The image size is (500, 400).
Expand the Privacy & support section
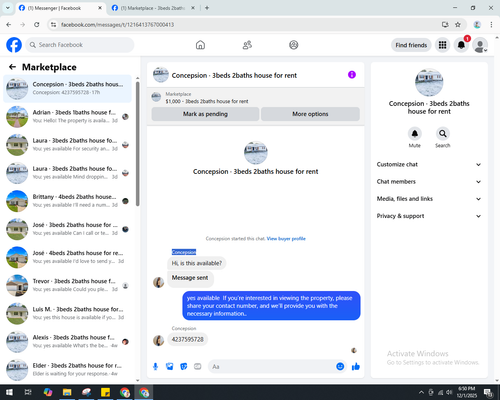pyautogui.click(x=429, y=216)
